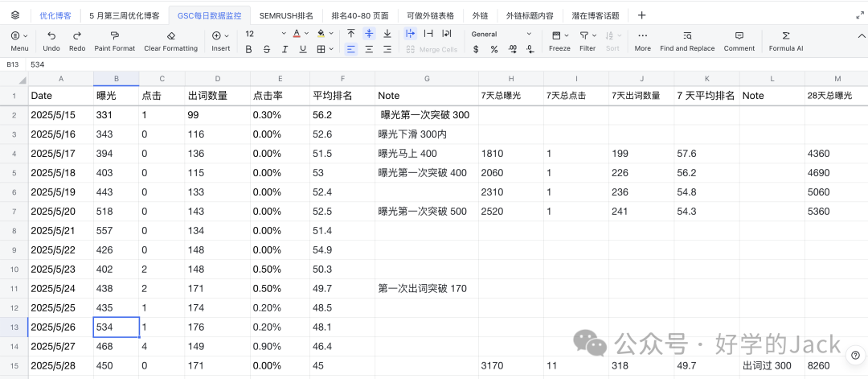868x379 pixels.
Task: Increase decimal places
Action: 513,49
